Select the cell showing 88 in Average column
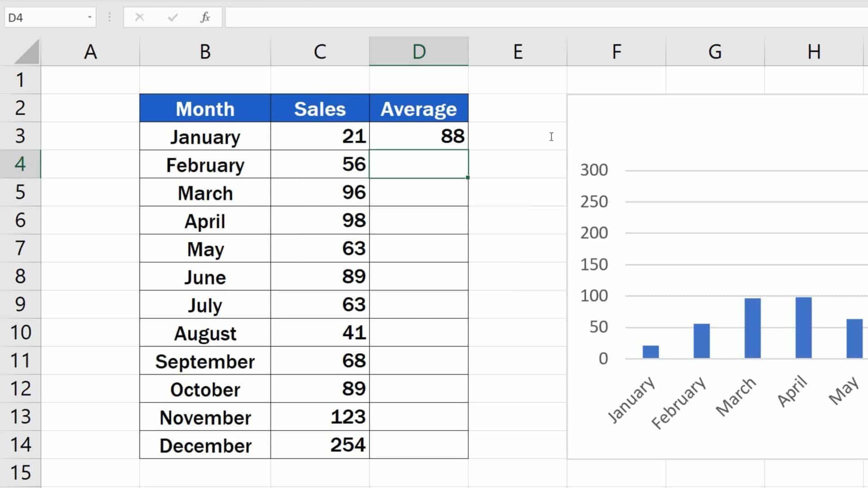Image resolution: width=868 pixels, height=488 pixels. pos(418,136)
